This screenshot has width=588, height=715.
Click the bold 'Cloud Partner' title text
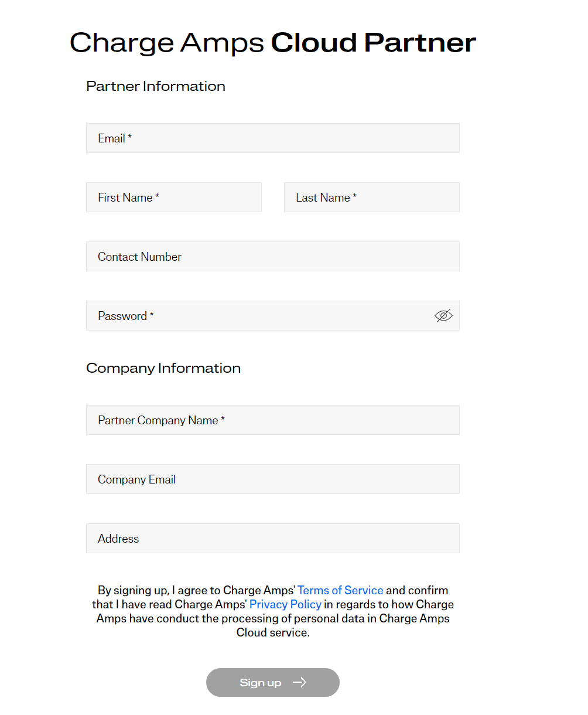[x=373, y=43]
